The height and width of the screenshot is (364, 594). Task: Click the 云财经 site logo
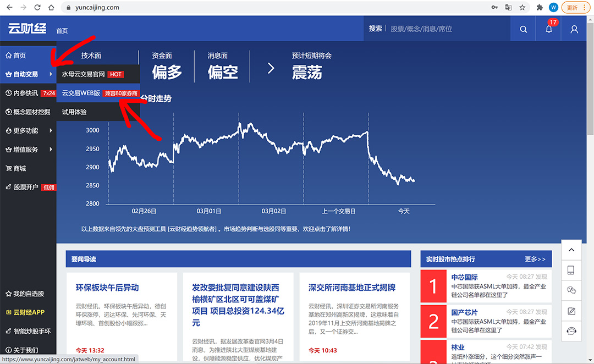(x=28, y=29)
